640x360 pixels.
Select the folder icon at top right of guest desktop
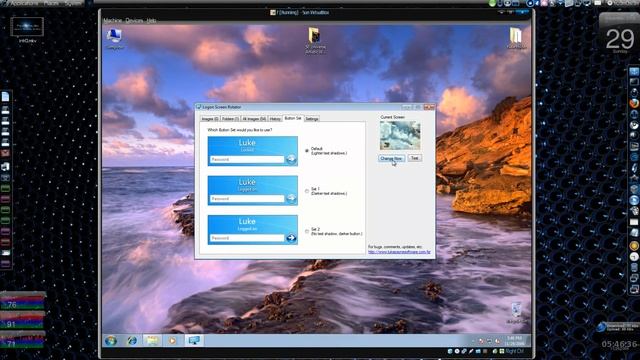[516, 38]
